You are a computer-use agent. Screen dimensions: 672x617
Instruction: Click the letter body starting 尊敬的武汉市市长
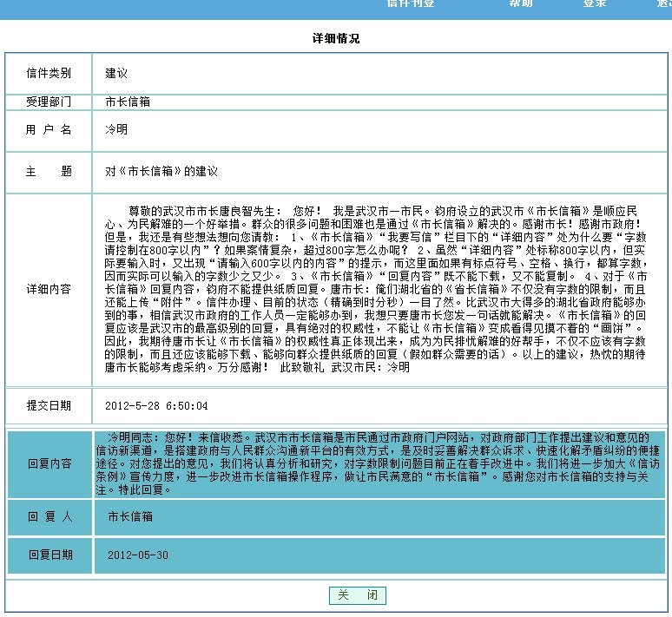376,289
